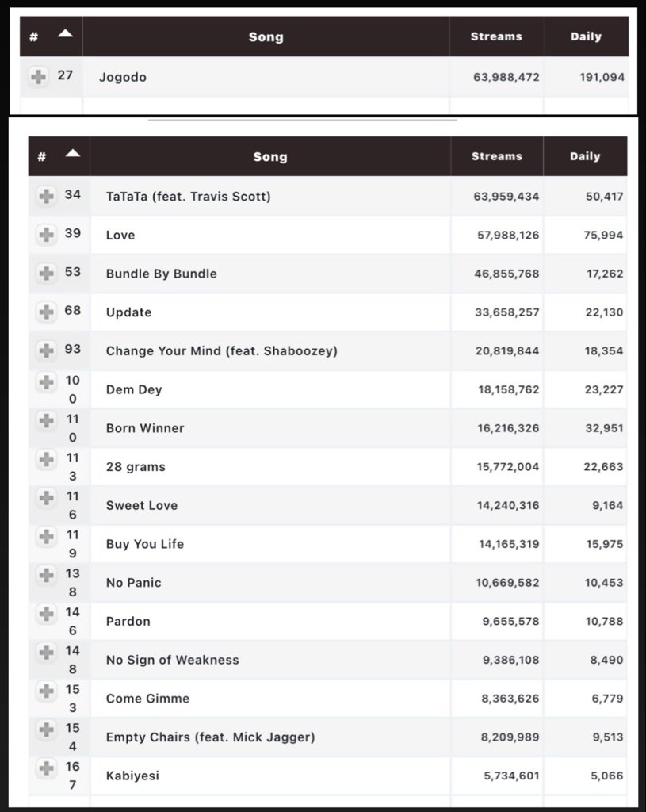The width and height of the screenshot is (646, 812).
Task: Expand the plus icon beside Jogodo
Action: [x=38, y=77]
